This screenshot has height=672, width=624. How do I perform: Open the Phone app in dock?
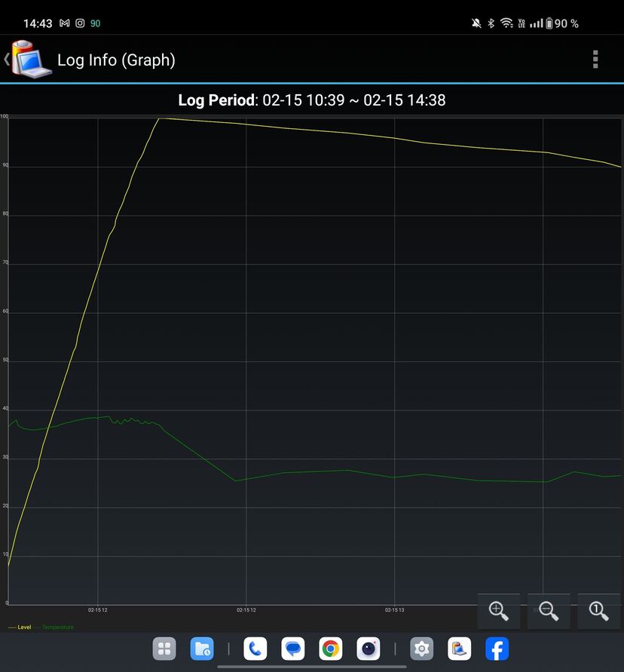point(255,649)
